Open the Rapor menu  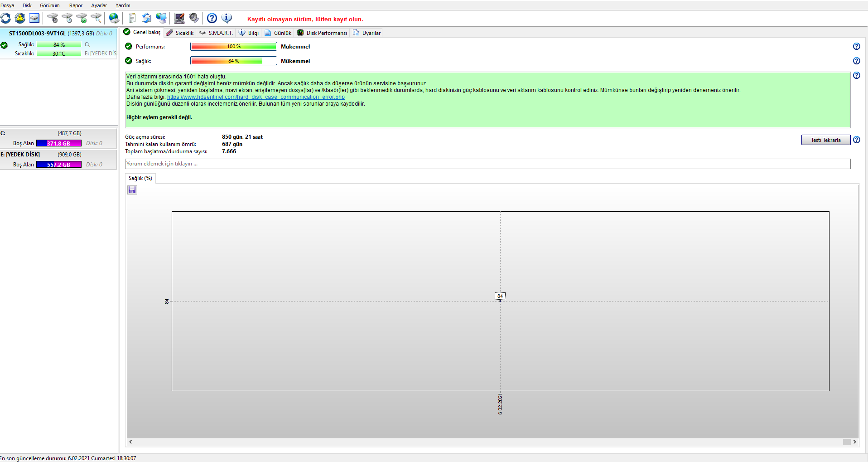pyautogui.click(x=76, y=5)
